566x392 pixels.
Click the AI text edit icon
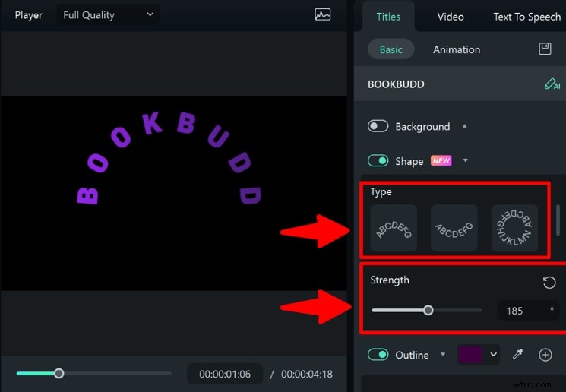click(x=552, y=84)
